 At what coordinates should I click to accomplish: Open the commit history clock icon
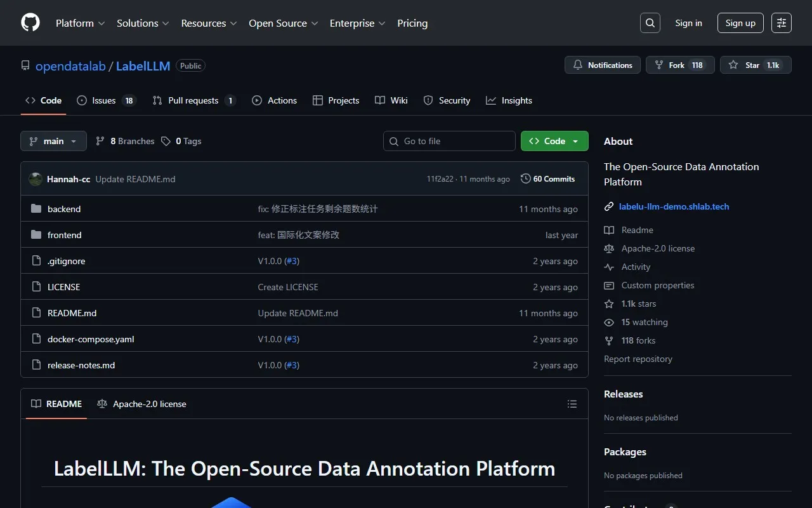[525, 179]
